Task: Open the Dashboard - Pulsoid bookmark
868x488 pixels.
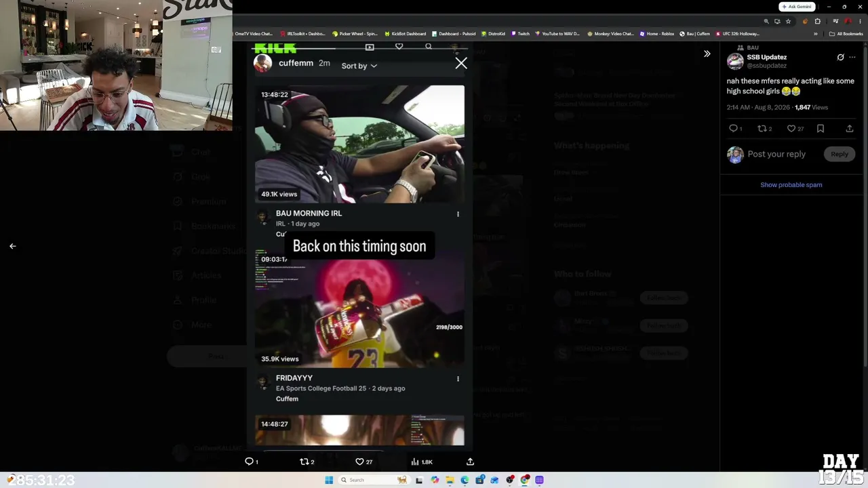Action: (454, 33)
